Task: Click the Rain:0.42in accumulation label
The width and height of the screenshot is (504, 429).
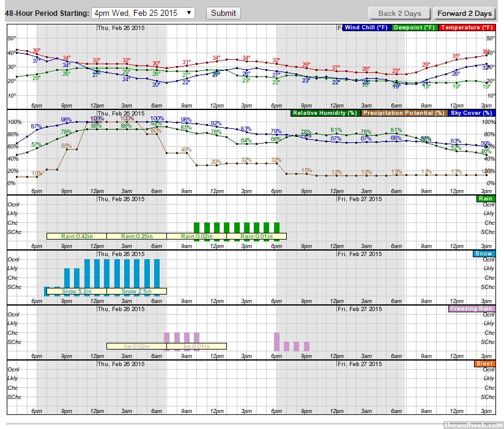Action: pyautogui.click(x=76, y=237)
